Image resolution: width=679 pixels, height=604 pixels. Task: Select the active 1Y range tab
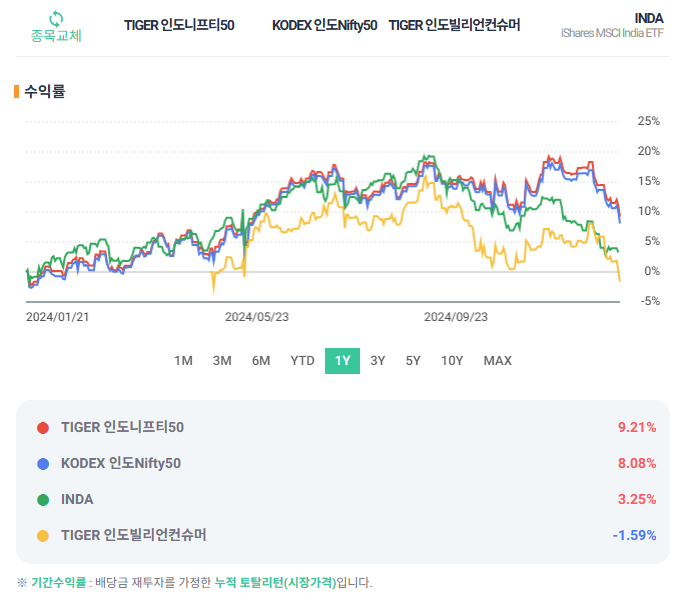point(343,361)
